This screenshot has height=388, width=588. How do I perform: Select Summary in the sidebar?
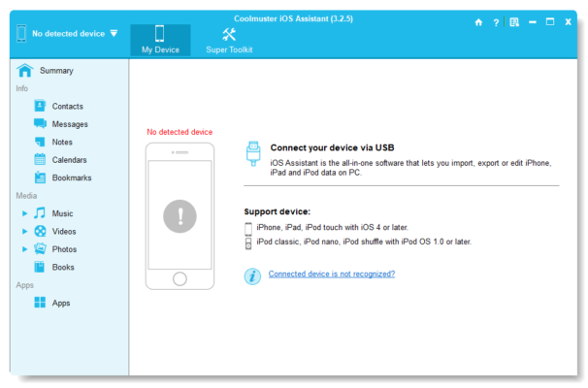[56, 71]
